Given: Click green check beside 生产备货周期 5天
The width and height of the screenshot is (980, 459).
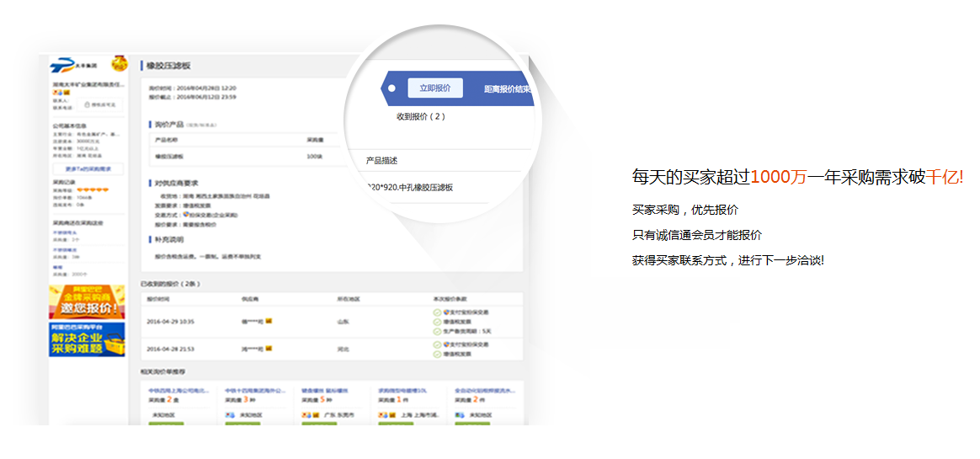Looking at the screenshot, I should (x=437, y=331).
